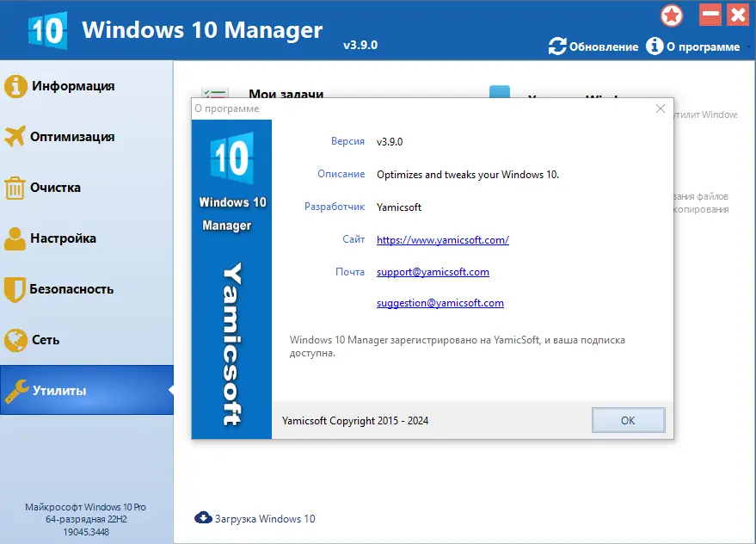The height and width of the screenshot is (544, 756).
Task: Click the Оптимизация airplane icon
Action: coord(15,137)
